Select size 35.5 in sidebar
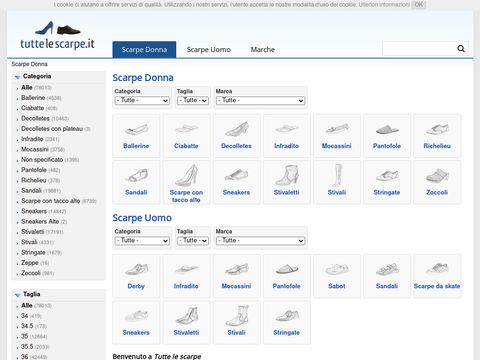480x360 pixels. 27,346
